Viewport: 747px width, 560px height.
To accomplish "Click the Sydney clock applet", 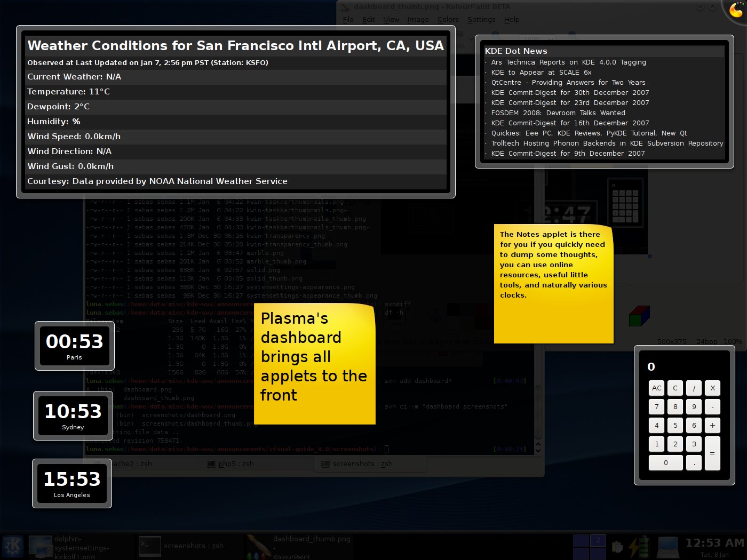I will [73, 415].
